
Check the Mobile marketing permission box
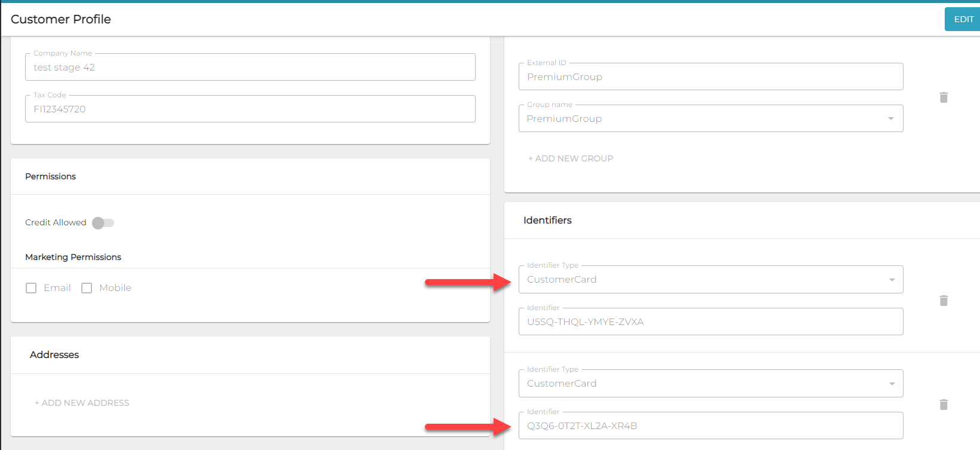[87, 288]
